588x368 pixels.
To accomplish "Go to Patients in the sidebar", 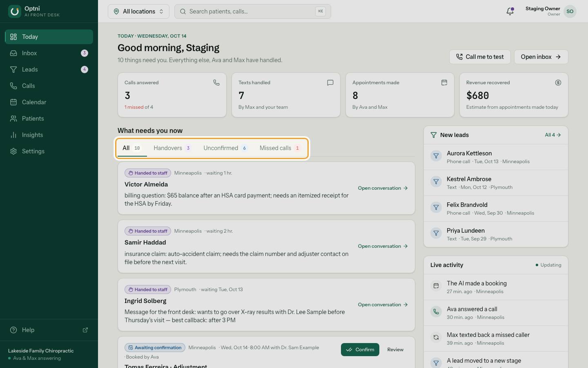I will click(49, 119).
